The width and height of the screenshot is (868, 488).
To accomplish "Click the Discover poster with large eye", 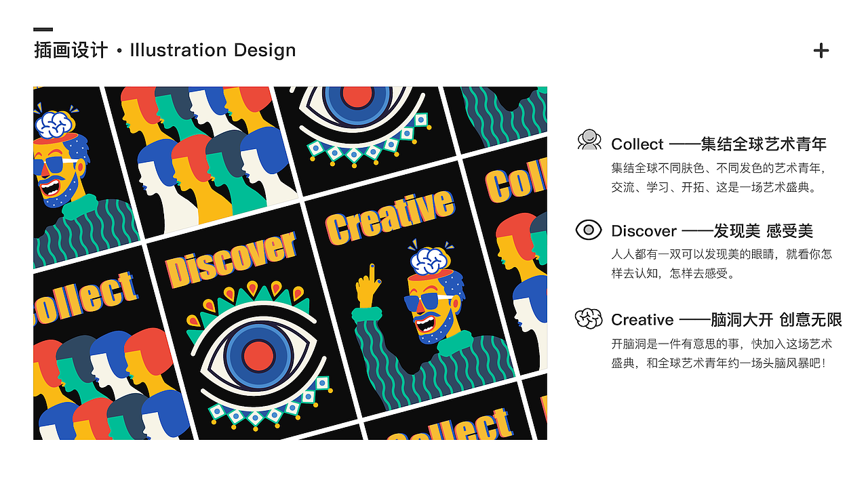I will [252, 325].
